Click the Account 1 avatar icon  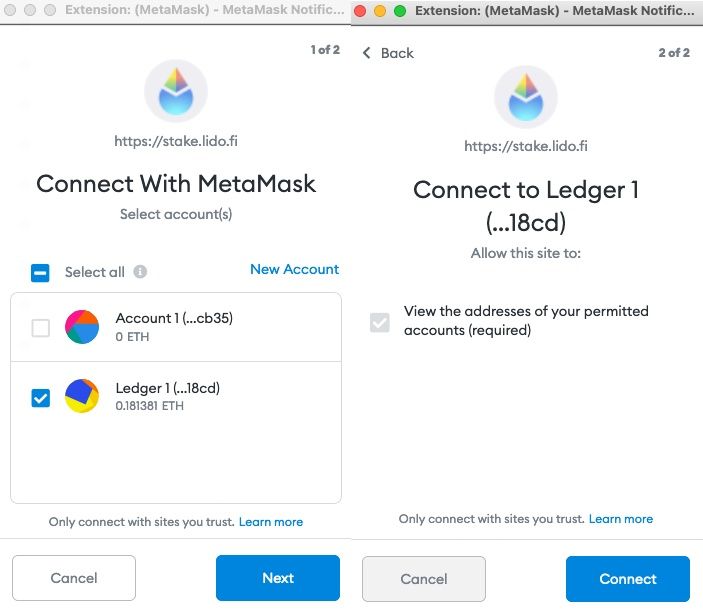click(x=82, y=327)
